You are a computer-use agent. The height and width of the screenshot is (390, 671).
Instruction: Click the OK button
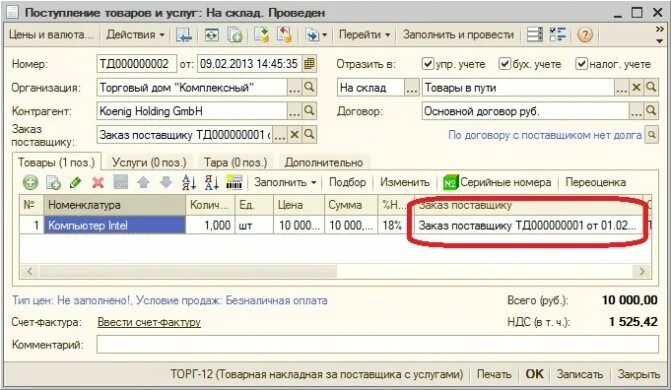(534, 375)
